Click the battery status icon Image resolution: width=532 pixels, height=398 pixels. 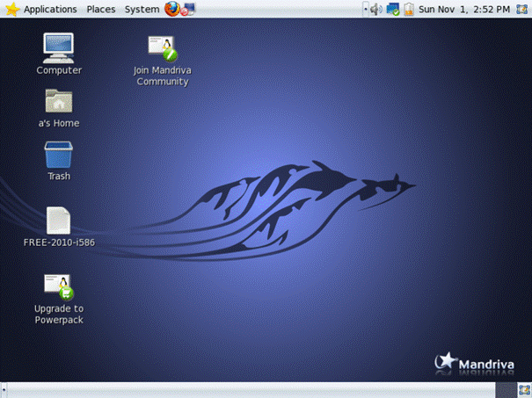[x=409, y=9]
